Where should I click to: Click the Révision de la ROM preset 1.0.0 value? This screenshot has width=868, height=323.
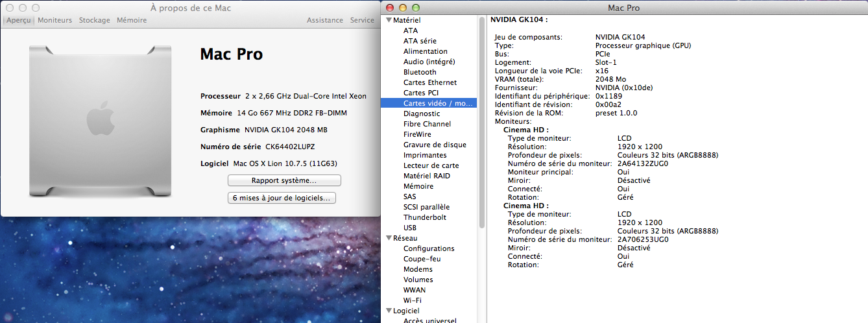click(616, 113)
